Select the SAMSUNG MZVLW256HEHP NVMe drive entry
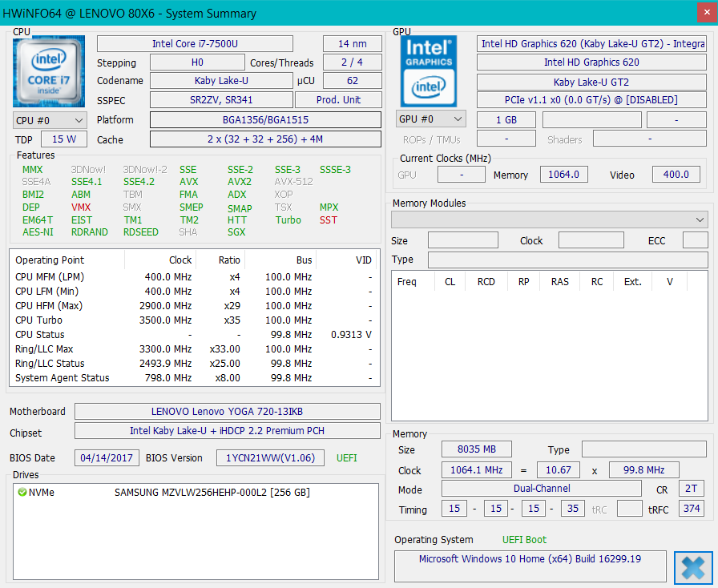Viewport: 718px width, 588px height. [212, 492]
